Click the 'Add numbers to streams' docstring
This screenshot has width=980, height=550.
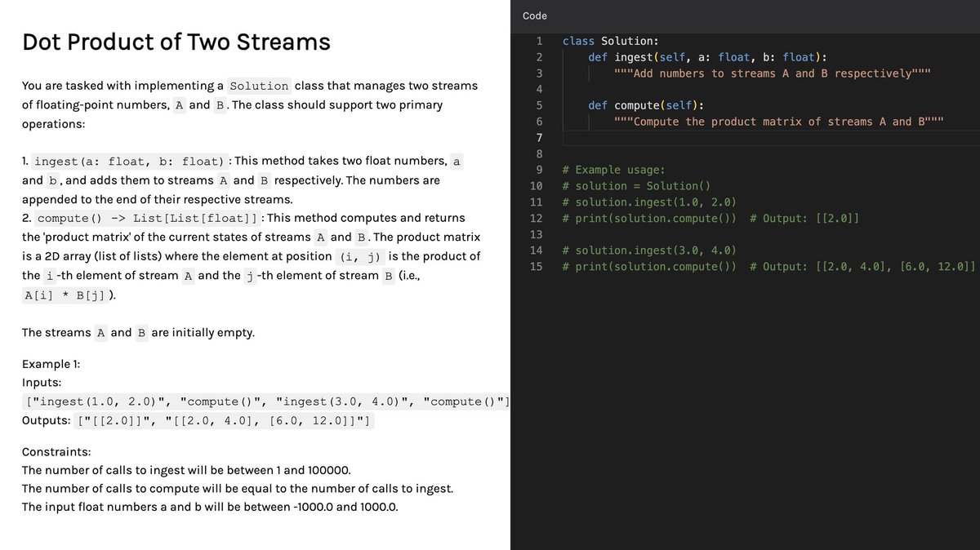click(x=773, y=73)
